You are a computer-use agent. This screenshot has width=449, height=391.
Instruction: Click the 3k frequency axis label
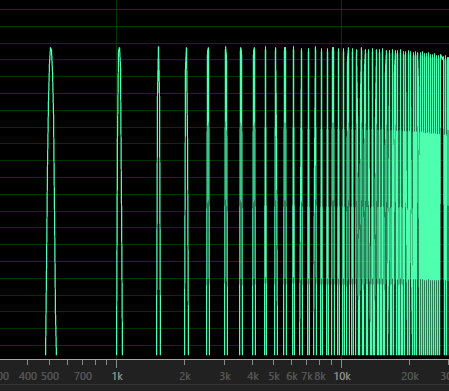[225, 376]
